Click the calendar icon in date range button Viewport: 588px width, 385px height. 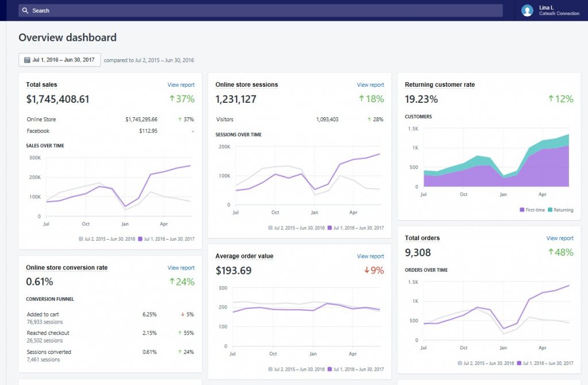27,60
